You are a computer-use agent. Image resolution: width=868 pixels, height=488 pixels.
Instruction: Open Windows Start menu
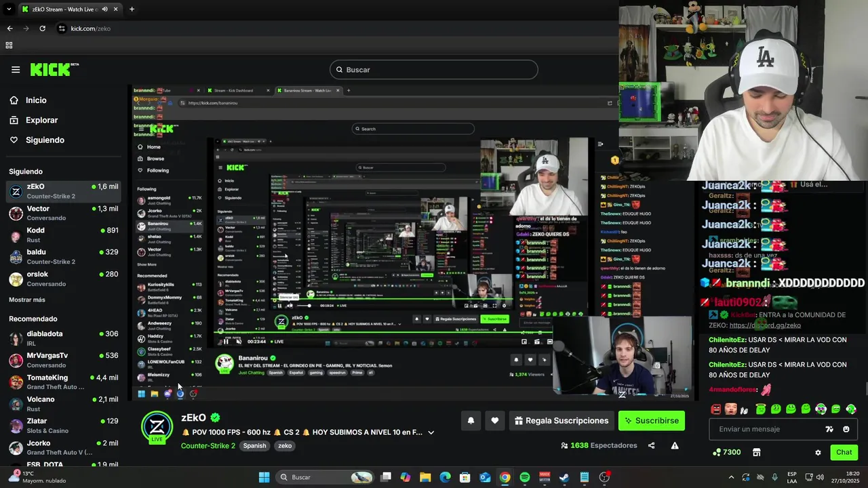click(x=264, y=477)
